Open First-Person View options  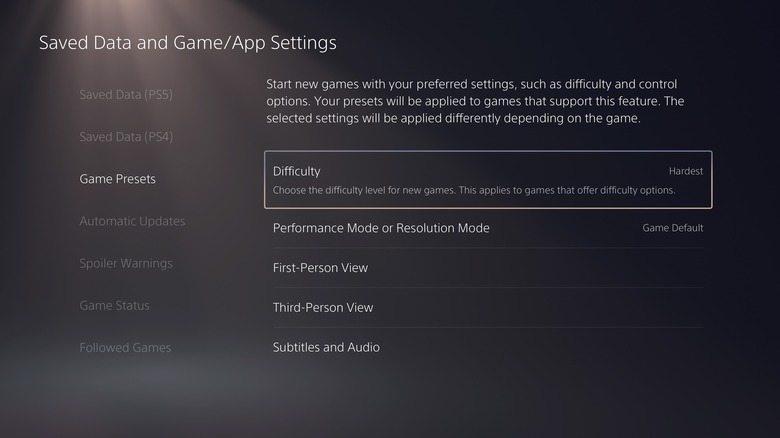pos(488,268)
